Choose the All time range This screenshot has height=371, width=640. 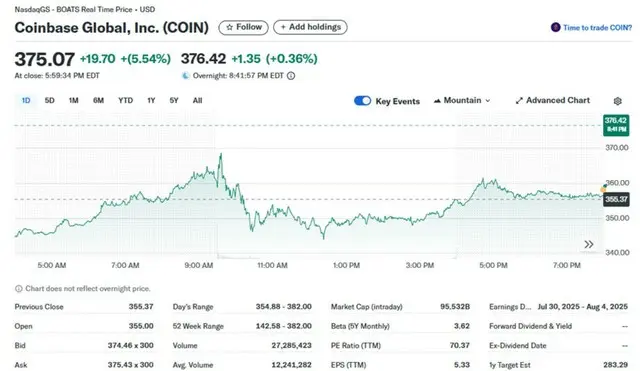click(x=198, y=100)
